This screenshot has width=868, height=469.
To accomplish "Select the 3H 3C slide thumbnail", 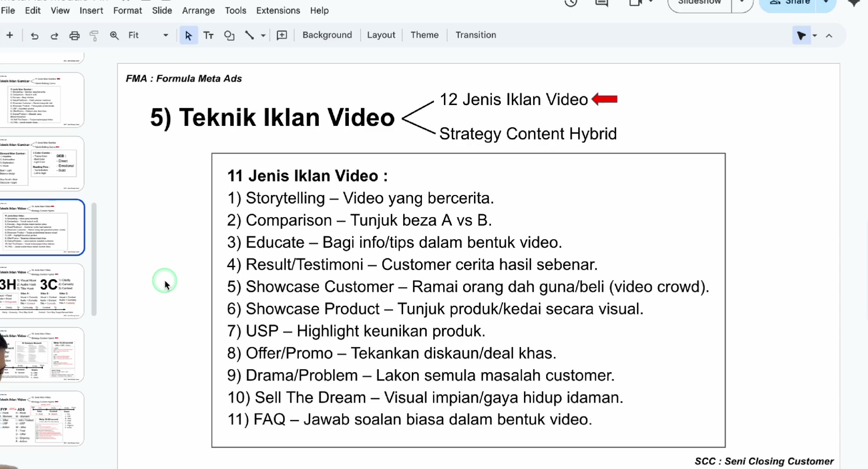I will (x=42, y=291).
